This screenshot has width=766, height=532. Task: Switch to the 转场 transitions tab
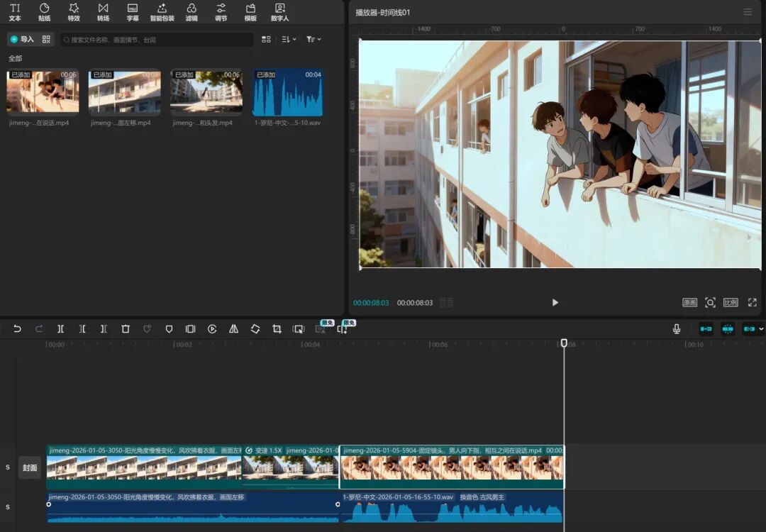104,11
